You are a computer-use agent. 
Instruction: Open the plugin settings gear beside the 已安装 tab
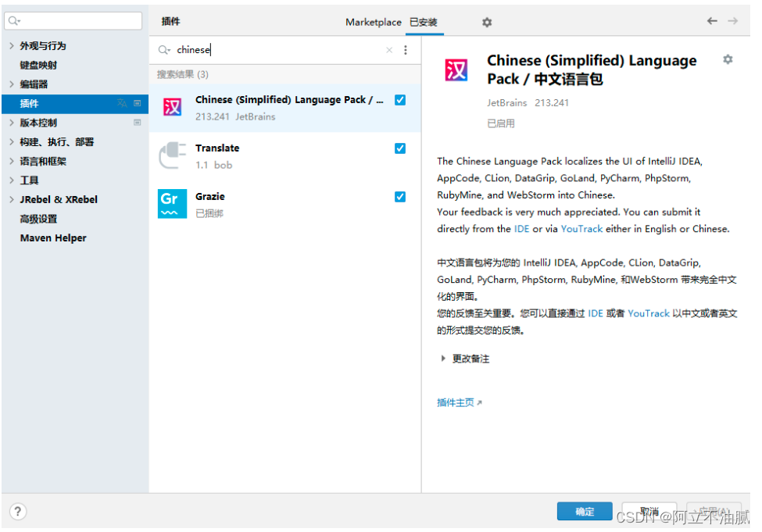pos(487,23)
